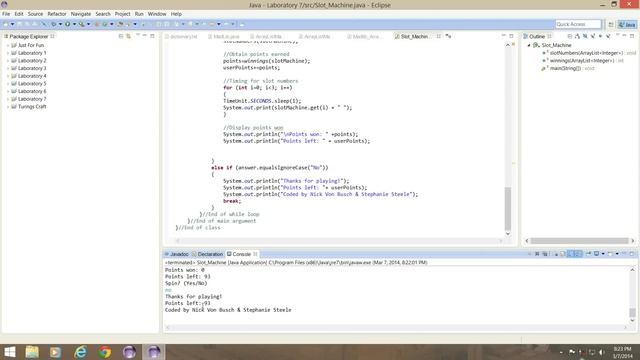Open the Open Console dropdown arrow
Viewport: 640px width, 360px height.
pos(617,254)
